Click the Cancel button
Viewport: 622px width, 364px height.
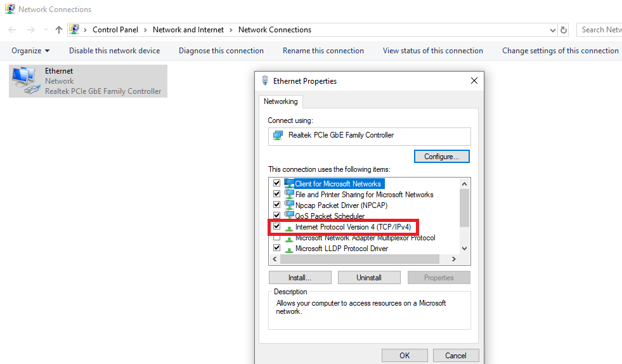point(456,355)
